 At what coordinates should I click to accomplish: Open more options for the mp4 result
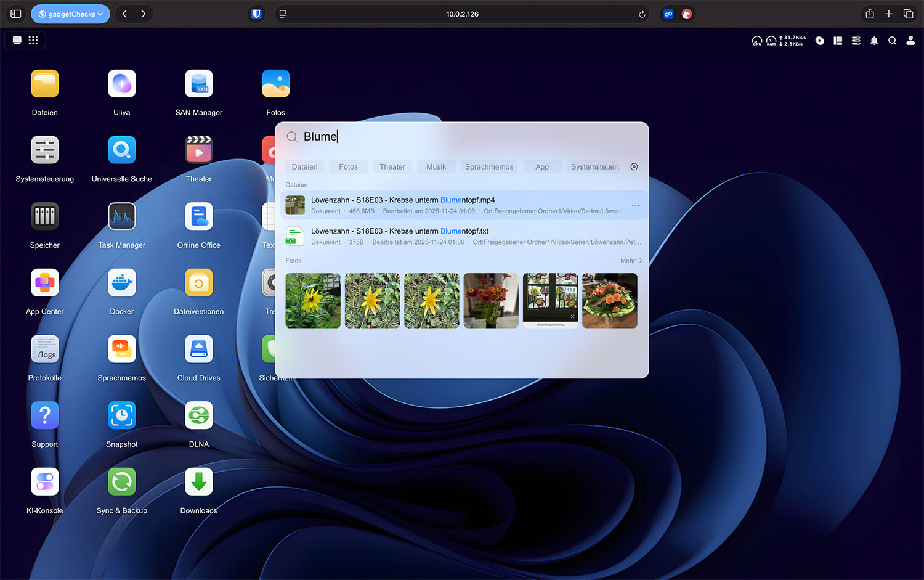tap(635, 205)
